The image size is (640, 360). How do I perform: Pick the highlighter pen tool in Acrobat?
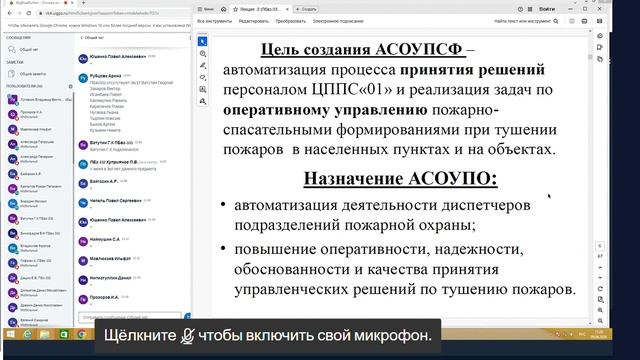(203, 66)
